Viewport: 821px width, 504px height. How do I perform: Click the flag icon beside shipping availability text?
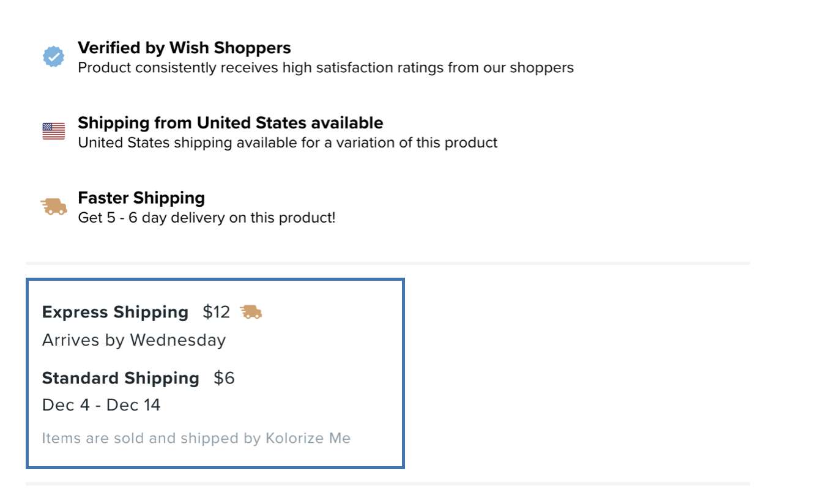click(x=54, y=130)
